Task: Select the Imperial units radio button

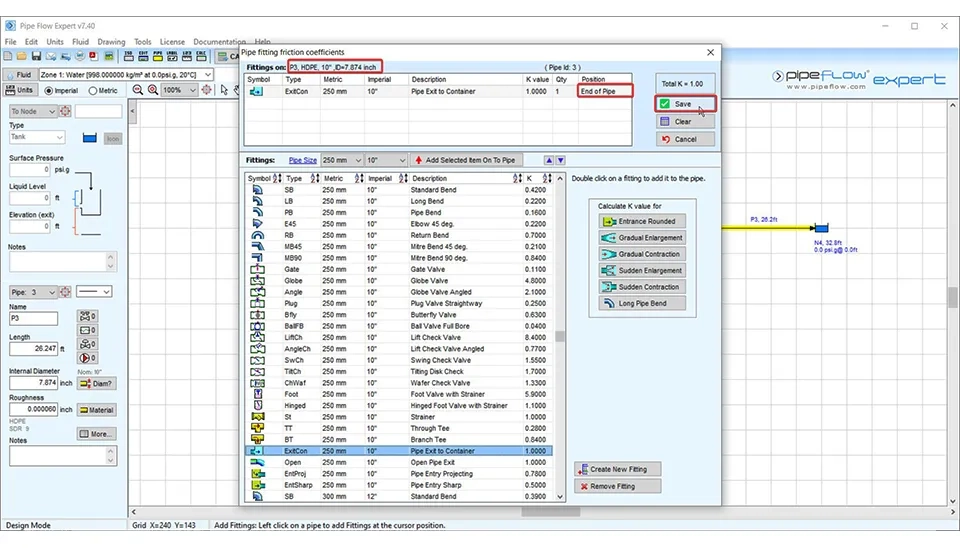Action: coord(48,91)
